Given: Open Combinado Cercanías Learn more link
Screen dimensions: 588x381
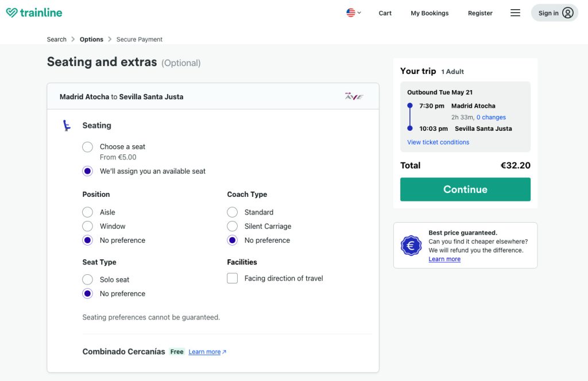Looking at the screenshot, I should pyautogui.click(x=207, y=352).
